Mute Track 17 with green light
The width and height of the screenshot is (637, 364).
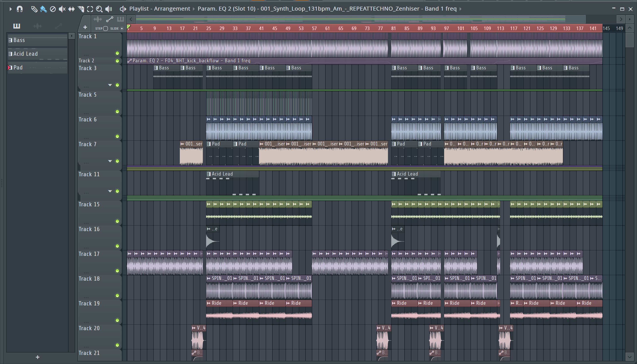[x=117, y=271]
